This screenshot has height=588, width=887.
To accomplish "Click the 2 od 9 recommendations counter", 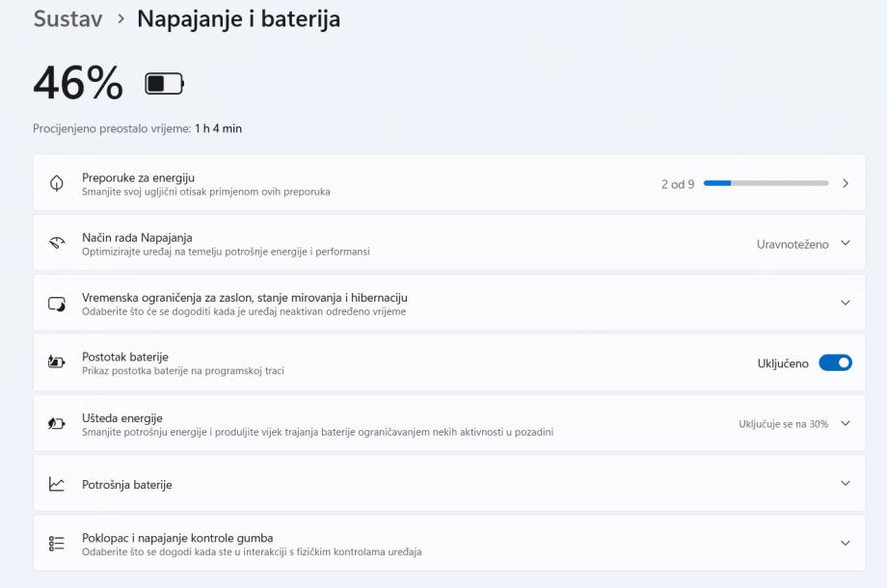I will (x=677, y=184).
